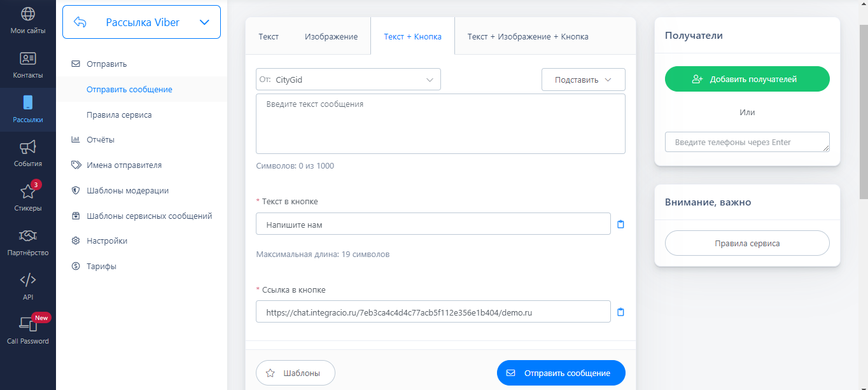Open the API code icon
The image size is (868, 390).
[28, 281]
